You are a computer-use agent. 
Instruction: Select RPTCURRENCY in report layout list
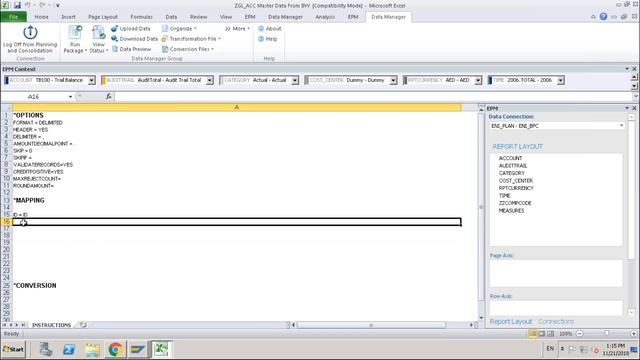[x=516, y=188]
